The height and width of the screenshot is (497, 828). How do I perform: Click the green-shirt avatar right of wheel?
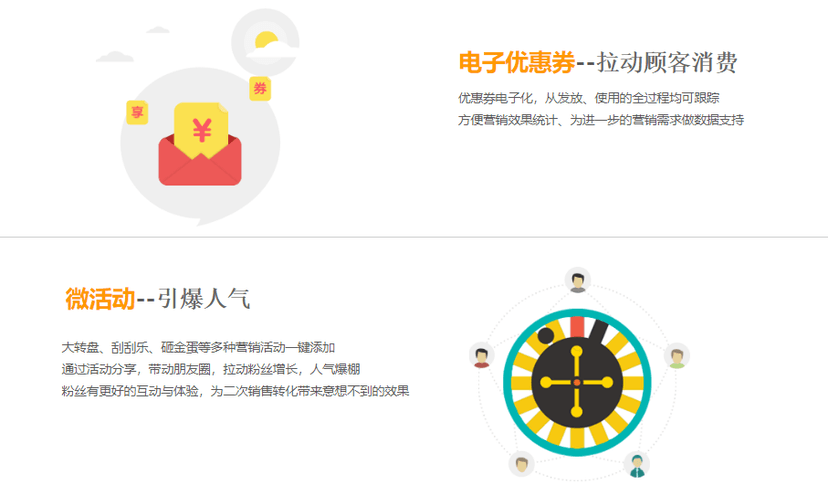coord(677,356)
